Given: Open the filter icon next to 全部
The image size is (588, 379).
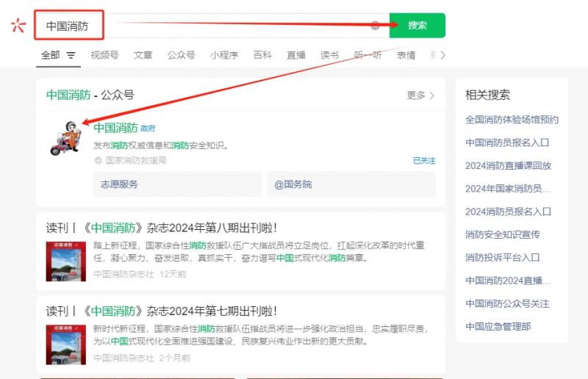Looking at the screenshot, I should click(71, 55).
